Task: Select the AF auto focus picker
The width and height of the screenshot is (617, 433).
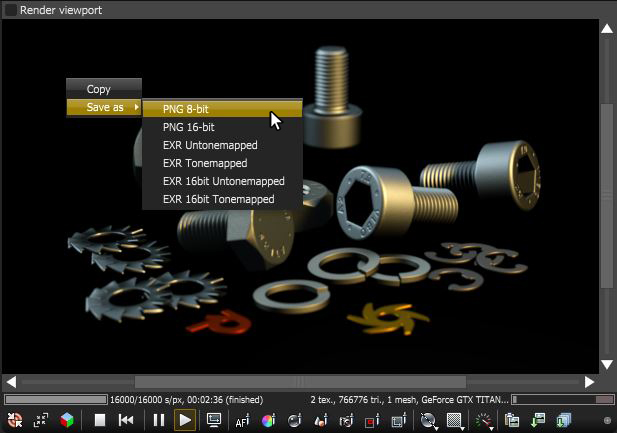Action: point(242,420)
